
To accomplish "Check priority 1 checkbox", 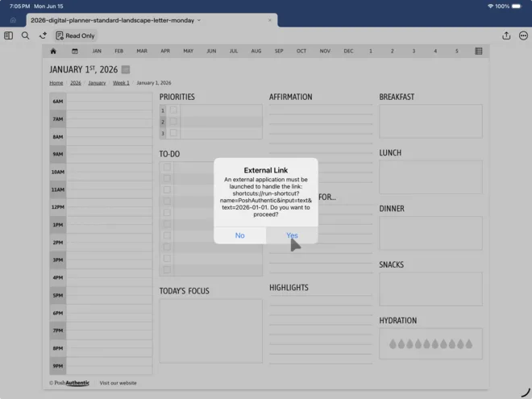I will pos(173,110).
